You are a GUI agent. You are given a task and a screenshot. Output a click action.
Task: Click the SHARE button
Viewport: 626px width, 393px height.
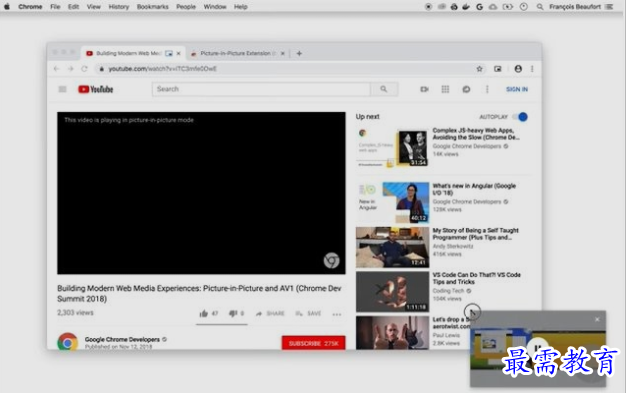270,314
